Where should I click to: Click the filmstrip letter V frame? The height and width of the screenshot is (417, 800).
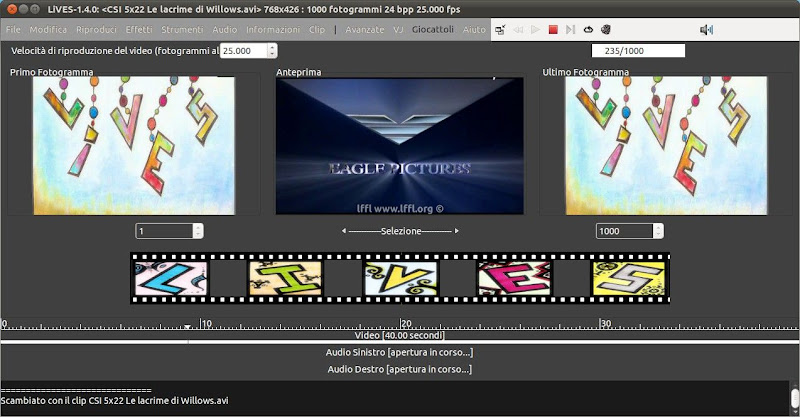(x=401, y=278)
